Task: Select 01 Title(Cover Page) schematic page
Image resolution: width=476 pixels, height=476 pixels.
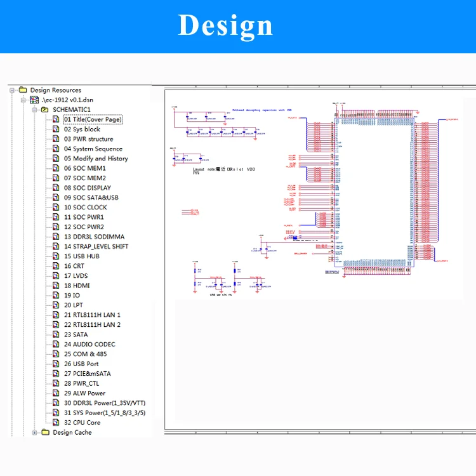Action: click(x=93, y=119)
